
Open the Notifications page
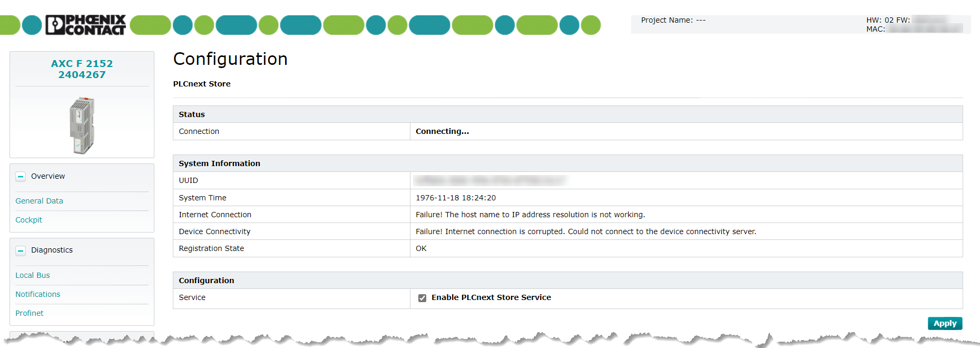[x=38, y=294]
